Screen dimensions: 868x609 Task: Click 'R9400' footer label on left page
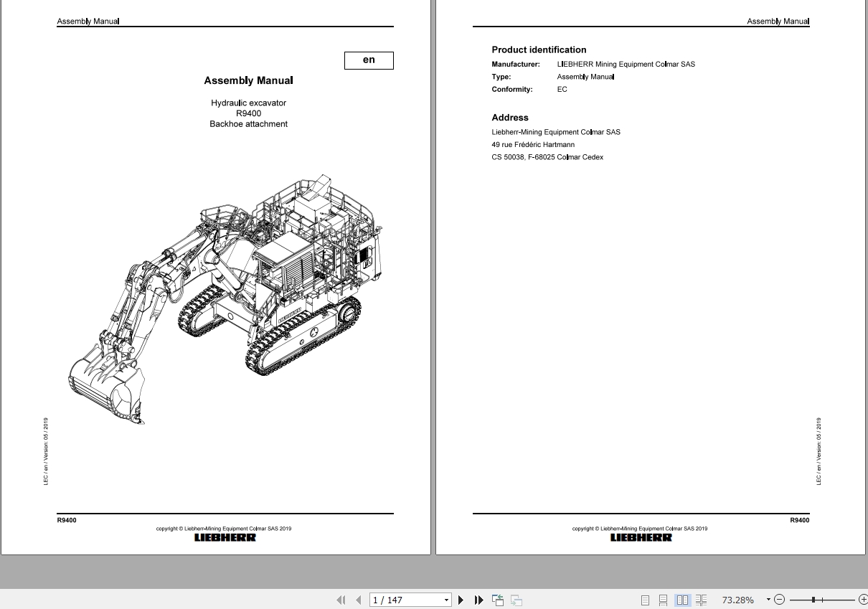(67, 520)
